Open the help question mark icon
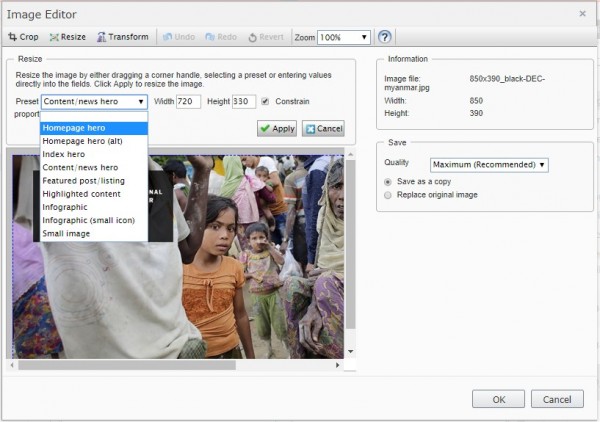The image size is (600, 422). click(385, 37)
